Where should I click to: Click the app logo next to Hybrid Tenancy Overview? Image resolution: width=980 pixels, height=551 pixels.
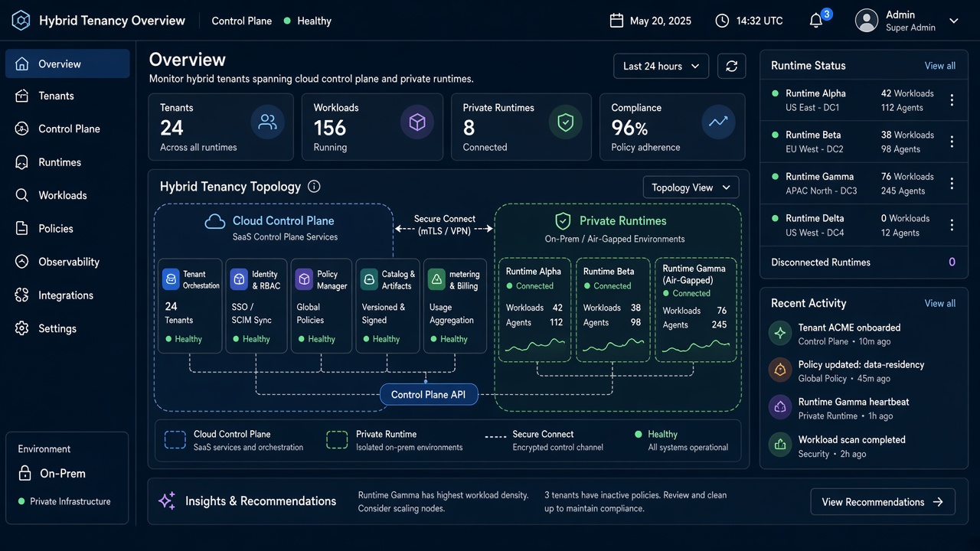tap(21, 21)
